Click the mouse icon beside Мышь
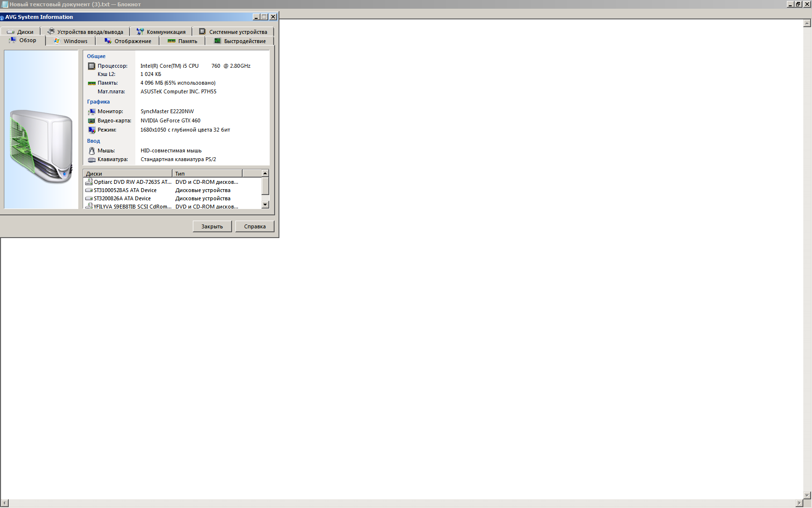 click(91, 151)
